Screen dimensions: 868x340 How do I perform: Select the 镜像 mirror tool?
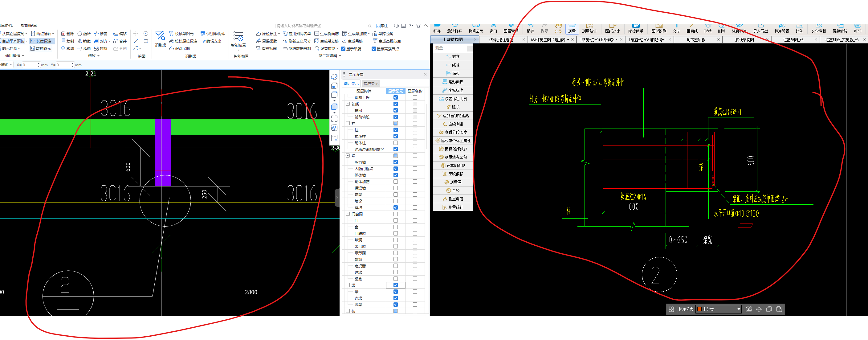(x=84, y=41)
